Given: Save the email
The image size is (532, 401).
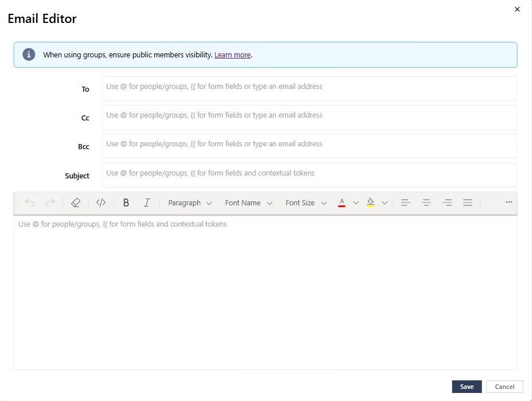Looking at the screenshot, I should pos(467,387).
